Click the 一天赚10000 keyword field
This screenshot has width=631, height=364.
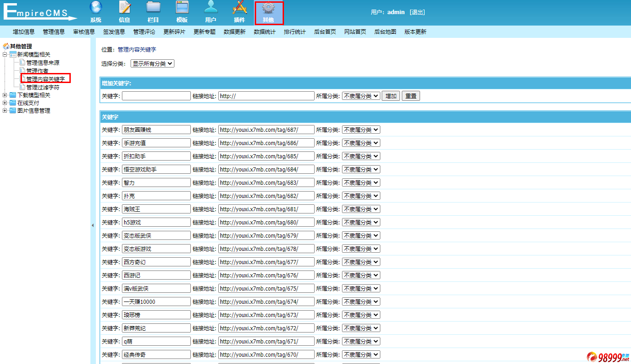point(156,302)
